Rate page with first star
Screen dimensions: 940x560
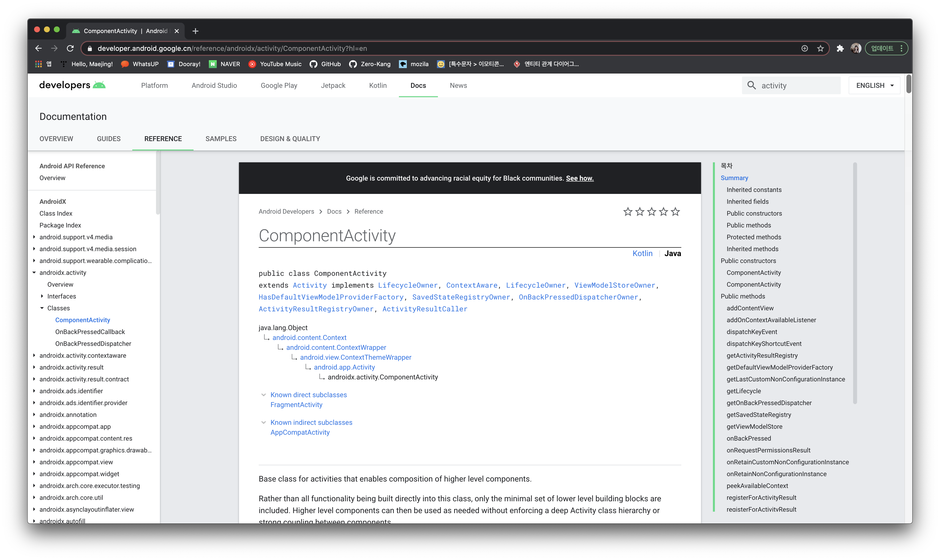coord(628,212)
